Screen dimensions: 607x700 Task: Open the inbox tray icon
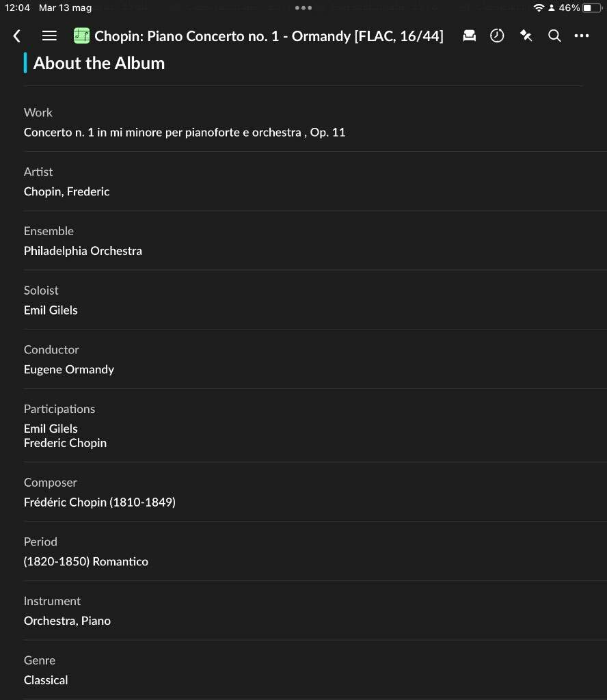[x=469, y=36]
